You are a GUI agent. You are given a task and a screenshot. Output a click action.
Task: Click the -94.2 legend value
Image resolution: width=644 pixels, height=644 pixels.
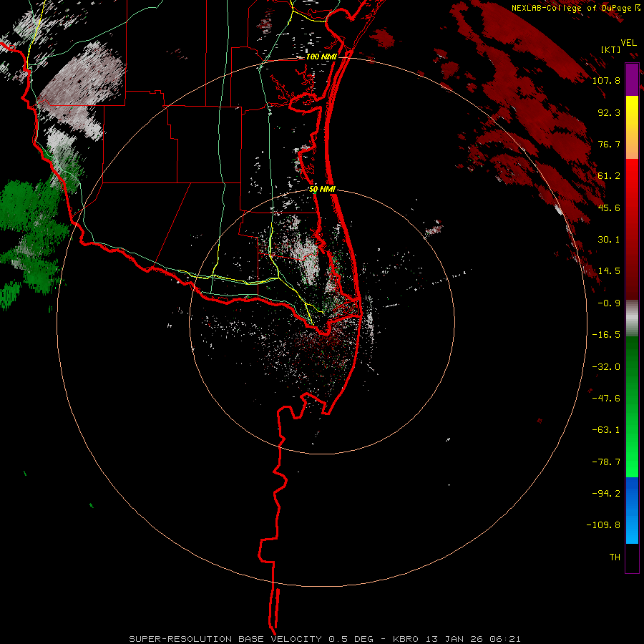(x=606, y=494)
